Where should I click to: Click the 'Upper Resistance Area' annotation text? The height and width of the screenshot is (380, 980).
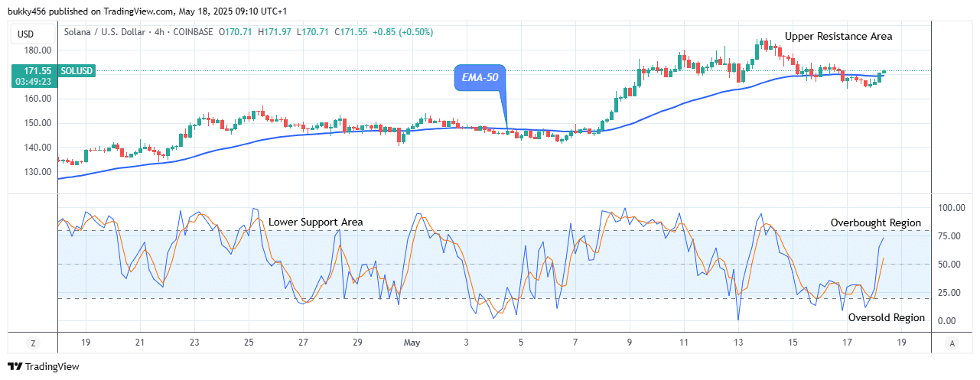838,36
